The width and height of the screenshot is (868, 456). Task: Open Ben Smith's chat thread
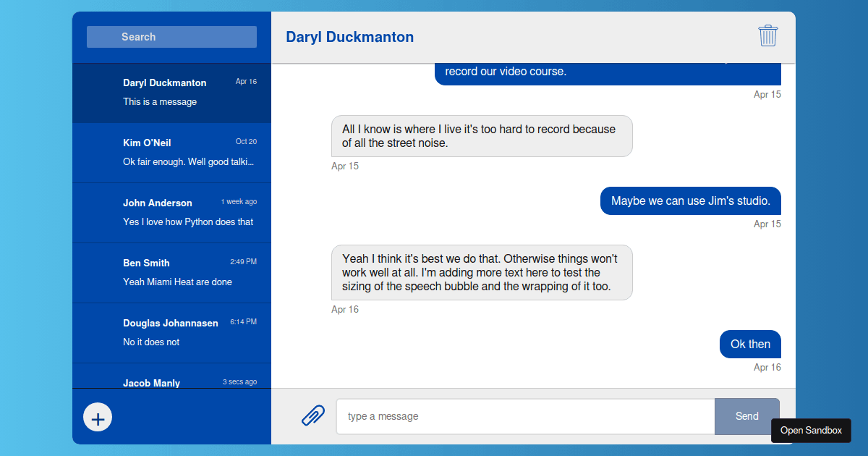(171, 272)
